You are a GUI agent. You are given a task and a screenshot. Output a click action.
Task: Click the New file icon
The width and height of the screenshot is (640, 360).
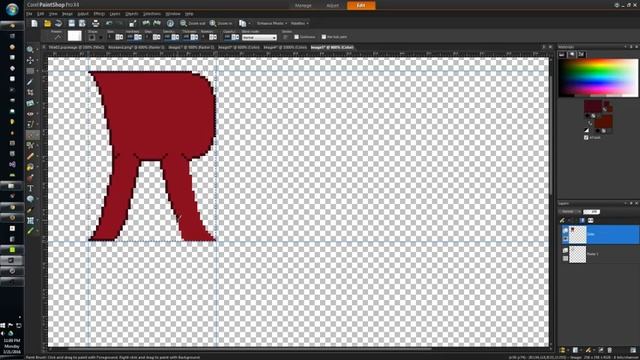(x=34, y=23)
